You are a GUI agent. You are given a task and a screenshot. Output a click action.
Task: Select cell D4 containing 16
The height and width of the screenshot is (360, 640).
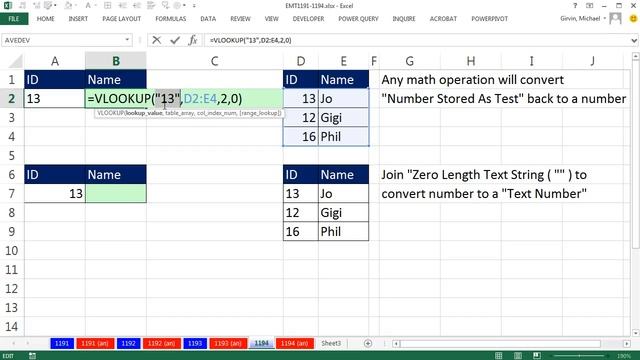[x=301, y=136]
